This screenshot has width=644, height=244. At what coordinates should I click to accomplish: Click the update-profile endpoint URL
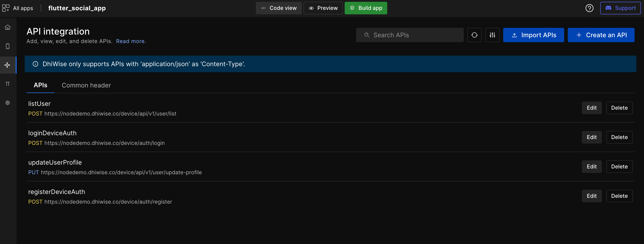(121, 172)
